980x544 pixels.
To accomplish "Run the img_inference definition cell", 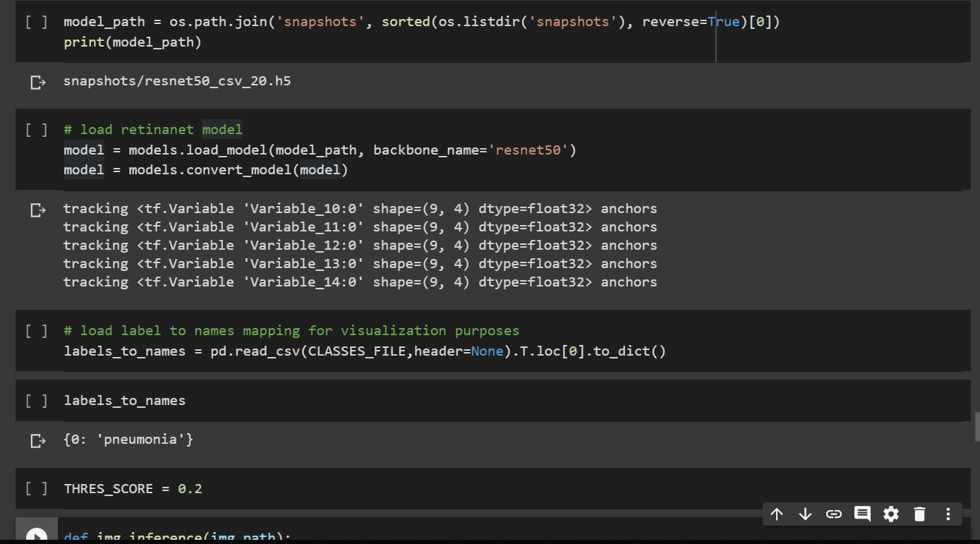I will click(x=37, y=534).
